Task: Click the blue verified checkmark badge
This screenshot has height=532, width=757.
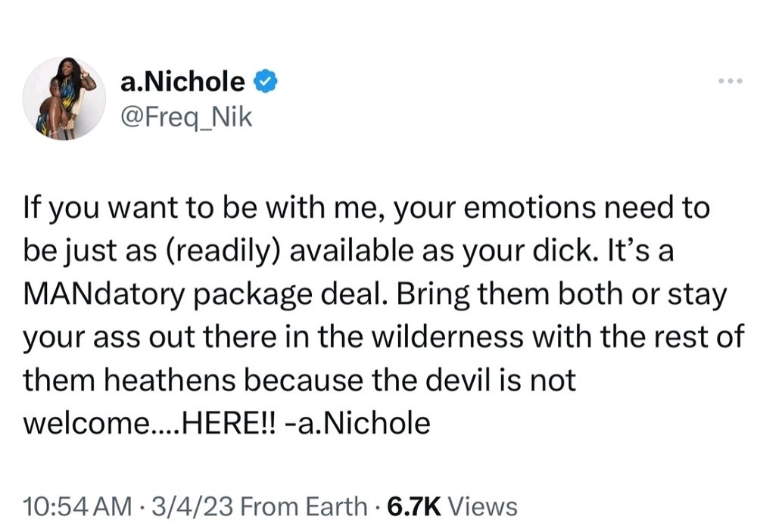Action: (265, 81)
